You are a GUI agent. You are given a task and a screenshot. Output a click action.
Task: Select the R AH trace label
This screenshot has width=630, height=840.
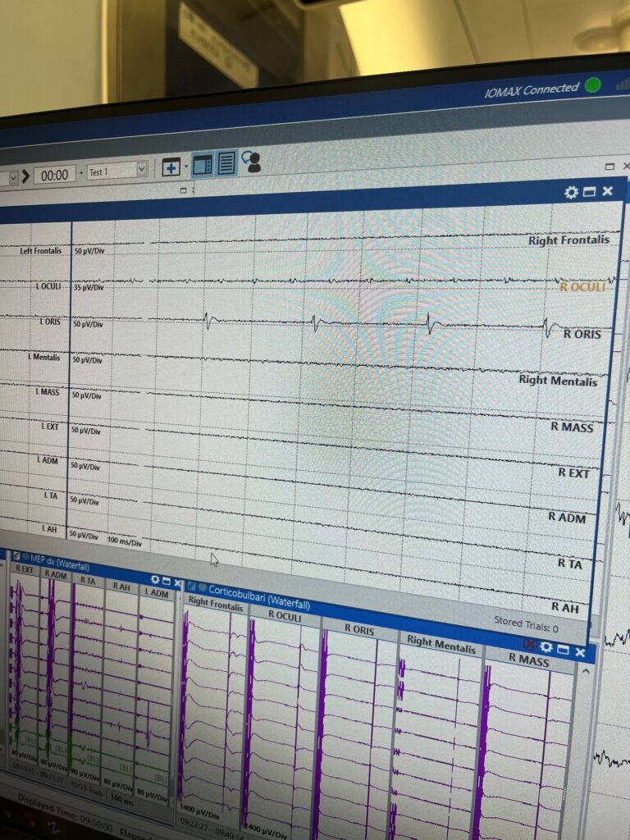tap(565, 608)
